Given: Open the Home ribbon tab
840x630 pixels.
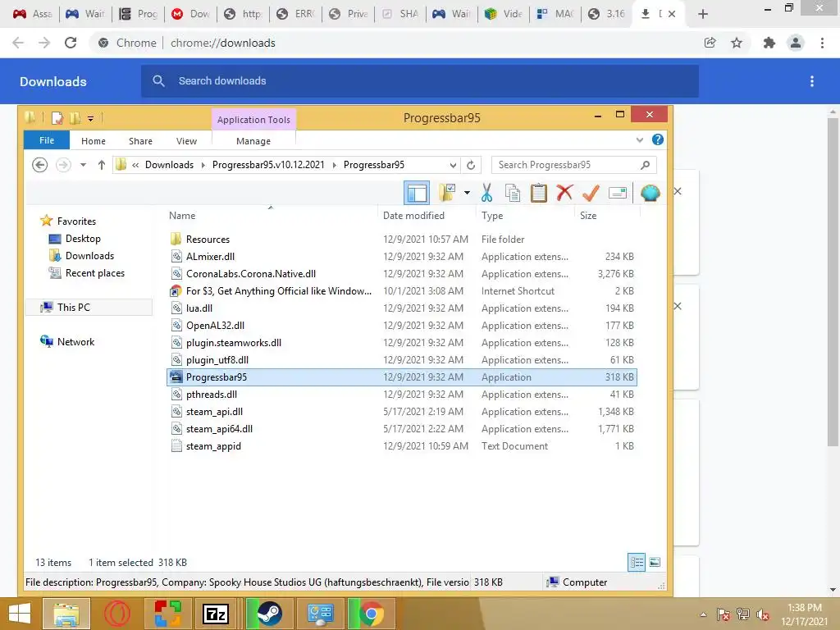Looking at the screenshot, I should pyautogui.click(x=94, y=141).
